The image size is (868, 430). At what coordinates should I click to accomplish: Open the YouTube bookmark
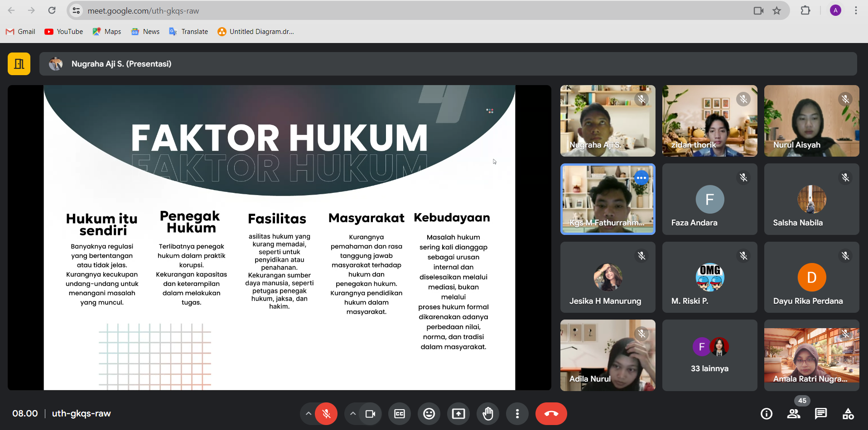(x=64, y=32)
